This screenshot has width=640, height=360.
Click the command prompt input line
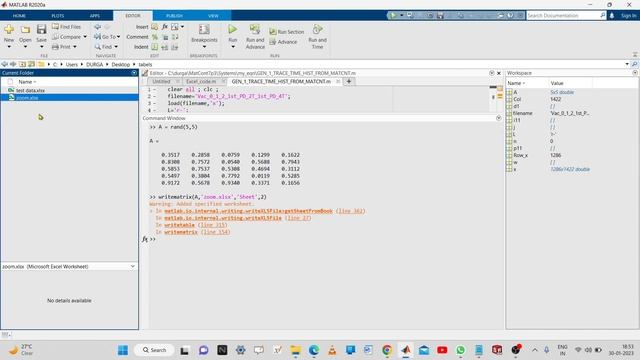click(327, 239)
